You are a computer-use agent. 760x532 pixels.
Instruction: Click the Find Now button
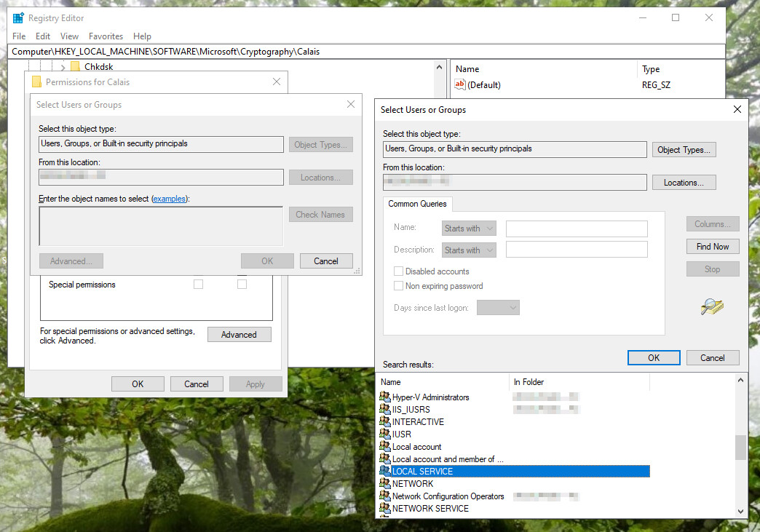(713, 247)
